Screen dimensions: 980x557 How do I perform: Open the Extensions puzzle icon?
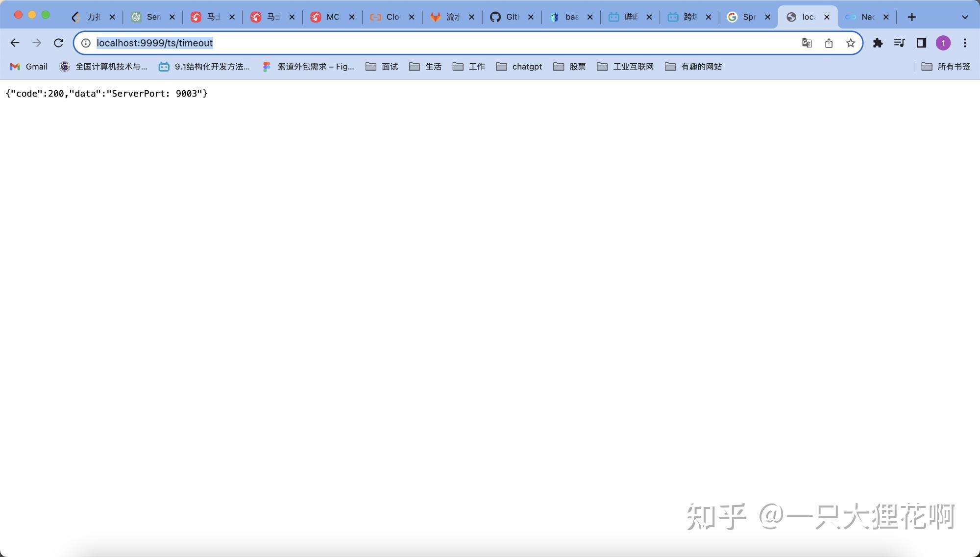tap(879, 43)
